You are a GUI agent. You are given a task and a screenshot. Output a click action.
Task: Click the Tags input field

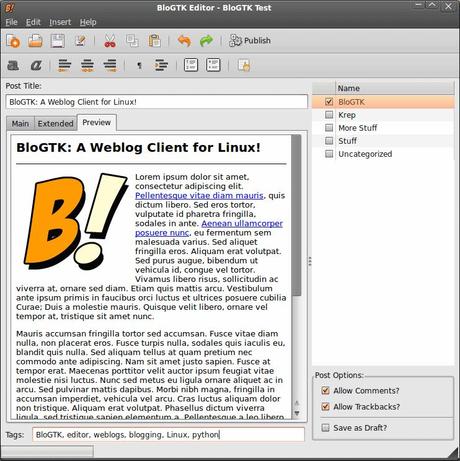168,435
